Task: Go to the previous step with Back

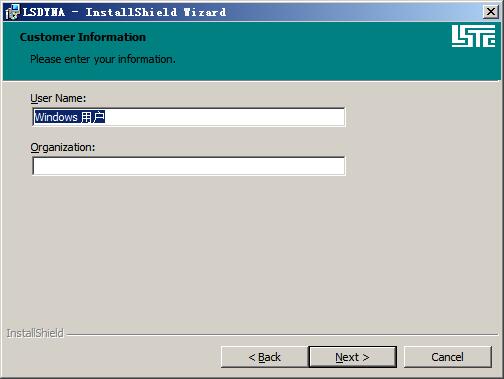Action: coord(264,357)
